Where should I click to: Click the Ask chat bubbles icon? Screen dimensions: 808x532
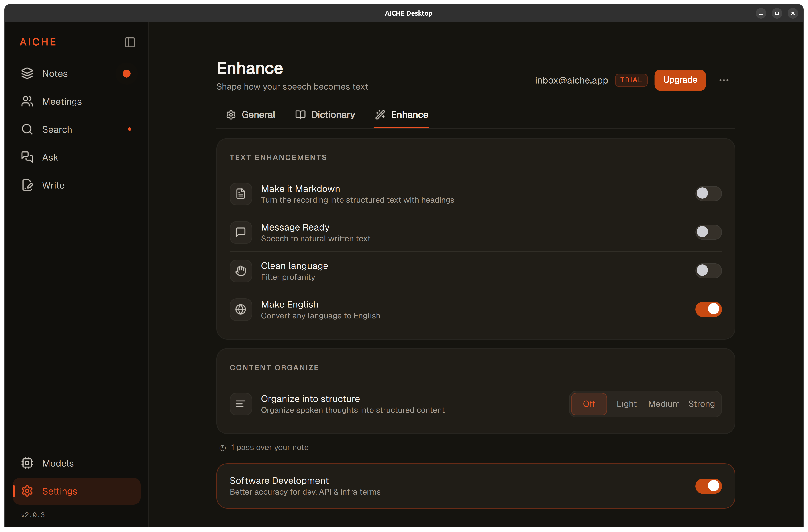click(x=27, y=157)
